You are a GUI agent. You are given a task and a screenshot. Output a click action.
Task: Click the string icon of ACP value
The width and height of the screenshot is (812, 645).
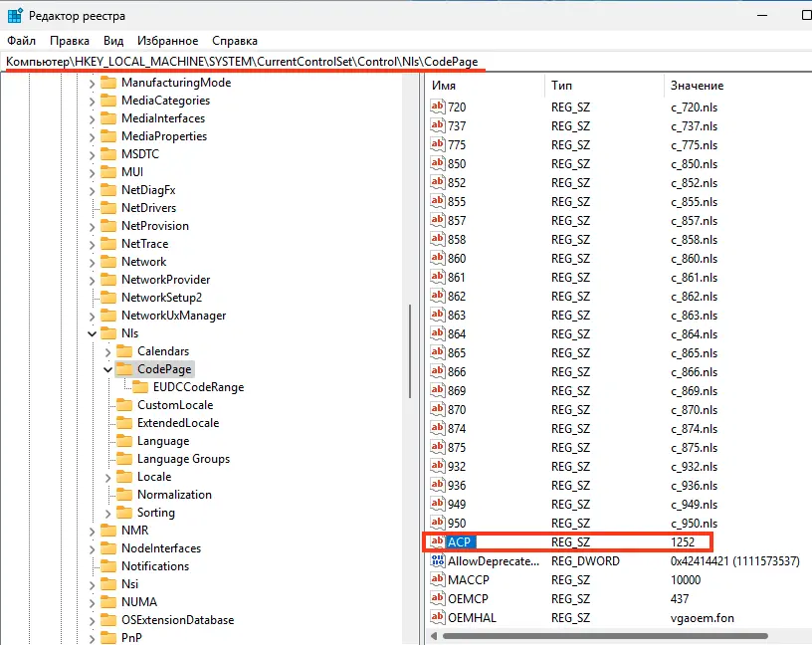(438, 541)
